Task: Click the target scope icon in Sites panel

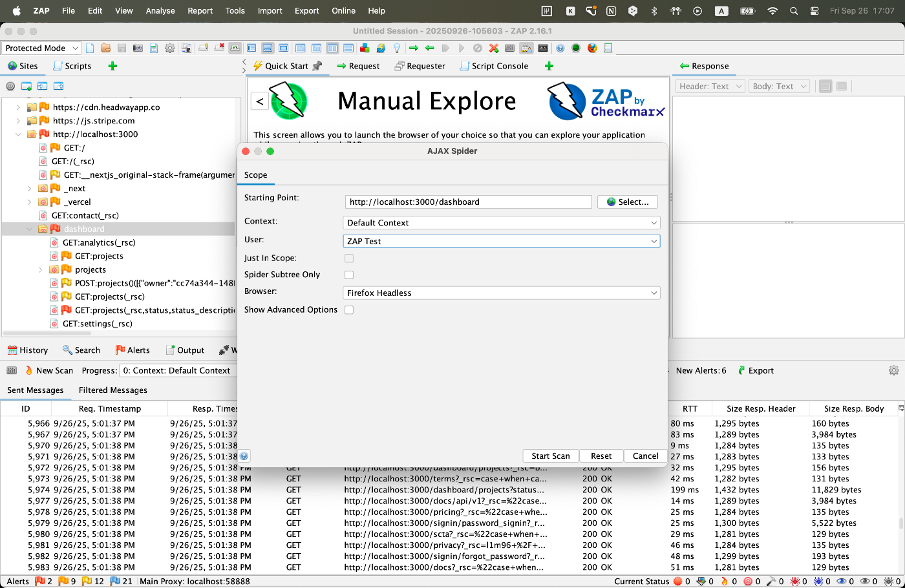Action: [10, 86]
